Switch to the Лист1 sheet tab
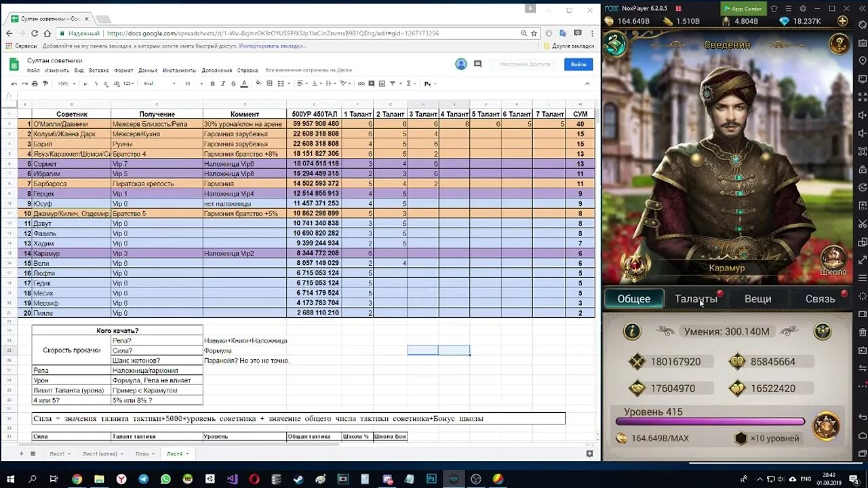The height and width of the screenshot is (488, 868). click(60, 453)
